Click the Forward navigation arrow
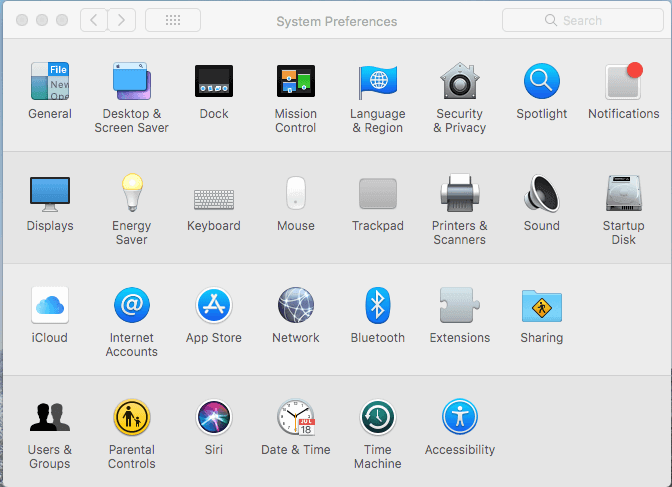The image size is (672, 487). [121, 20]
